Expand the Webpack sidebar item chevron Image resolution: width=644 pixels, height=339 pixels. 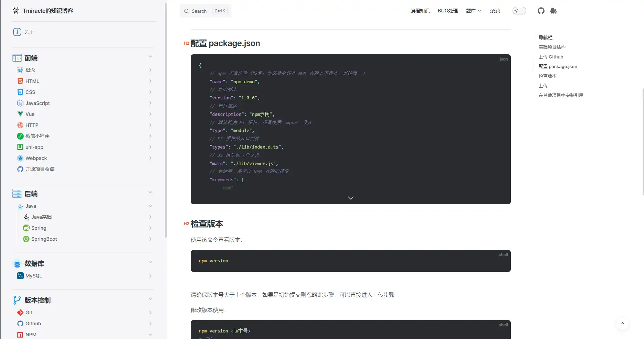click(x=150, y=158)
